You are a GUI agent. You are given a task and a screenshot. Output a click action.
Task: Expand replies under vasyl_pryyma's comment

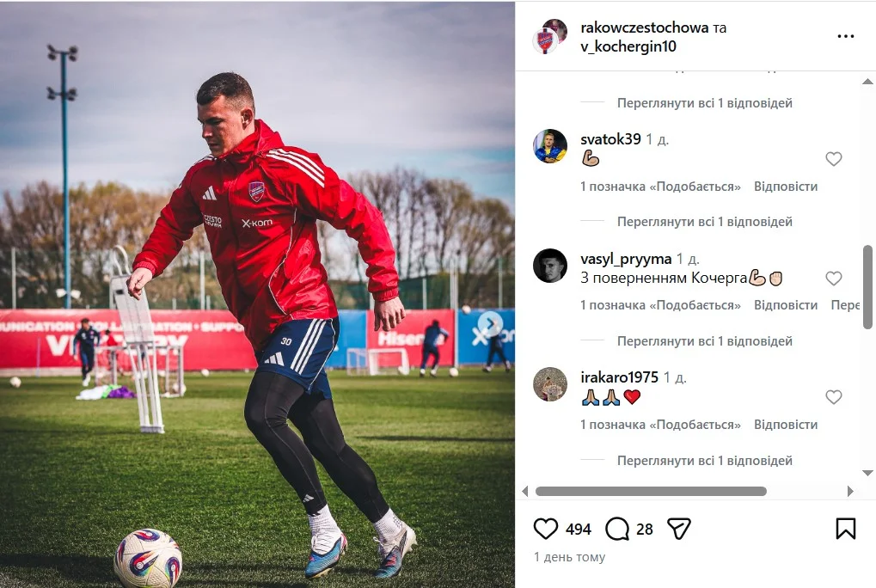(704, 341)
